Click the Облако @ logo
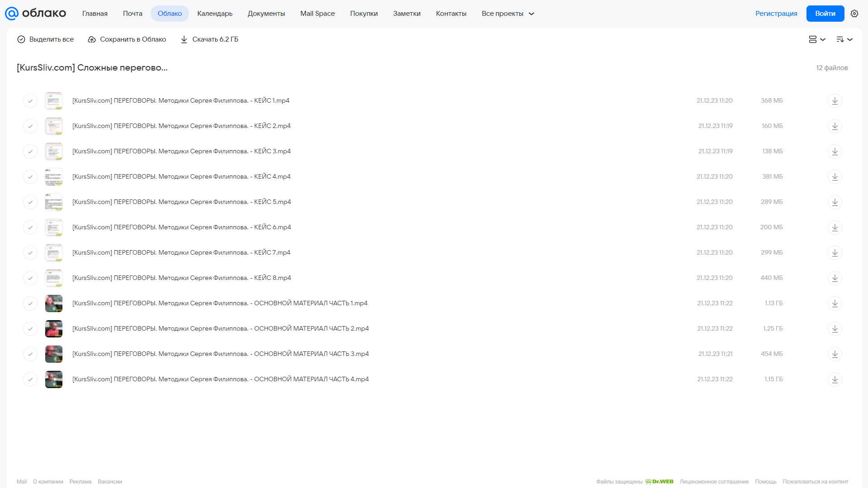The width and height of the screenshot is (868, 488). click(35, 14)
